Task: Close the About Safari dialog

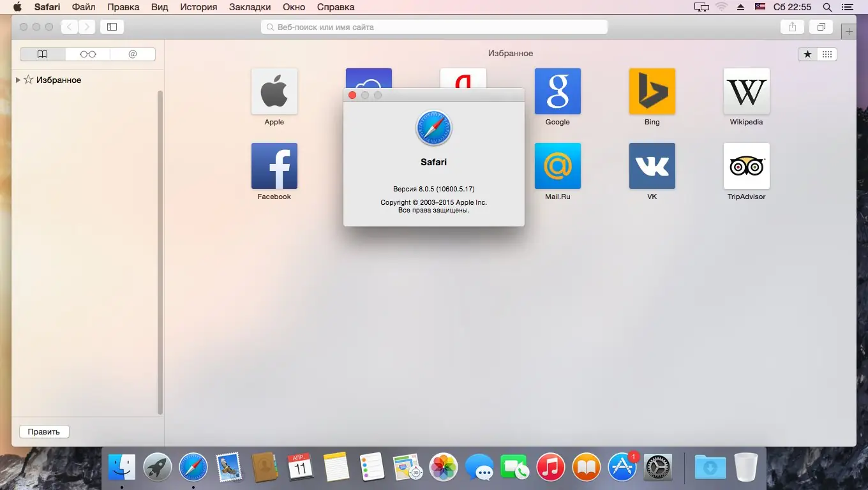Action: point(352,95)
